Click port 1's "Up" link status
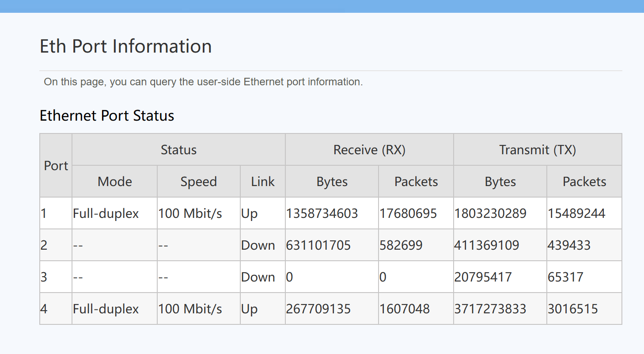 tap(263, 213)
